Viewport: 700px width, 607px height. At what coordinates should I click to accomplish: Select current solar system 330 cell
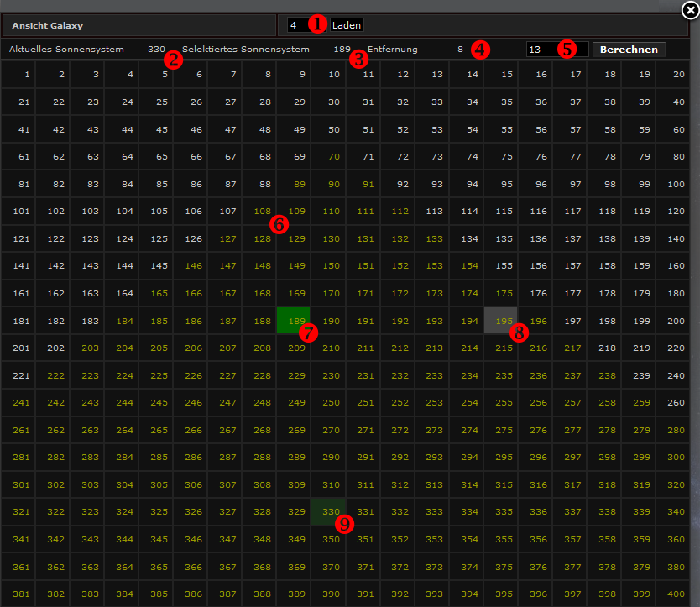[328, 511]
